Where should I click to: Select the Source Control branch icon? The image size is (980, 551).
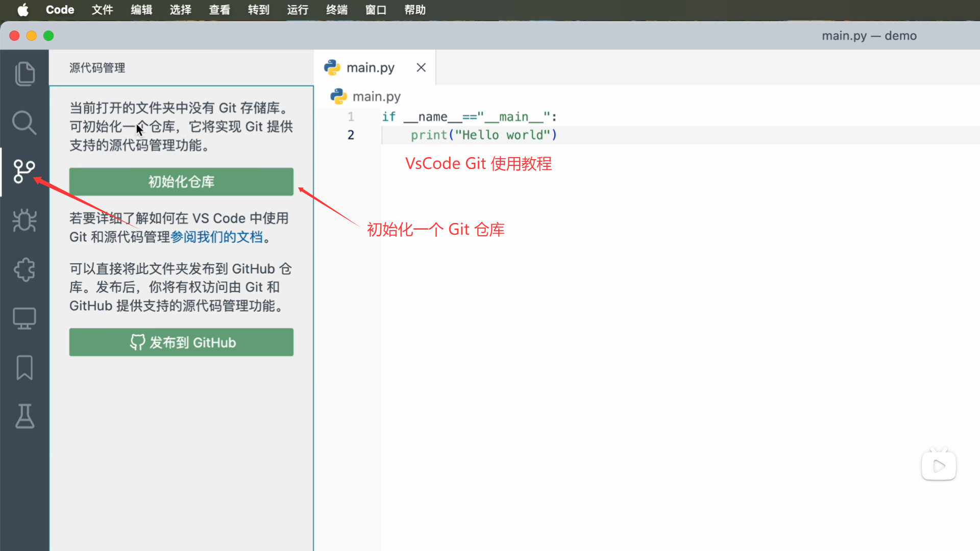tap(24, 171)
